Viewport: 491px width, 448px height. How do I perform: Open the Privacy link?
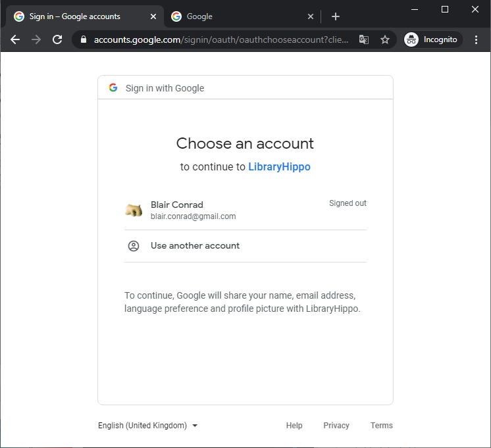(x=336, y=426)
